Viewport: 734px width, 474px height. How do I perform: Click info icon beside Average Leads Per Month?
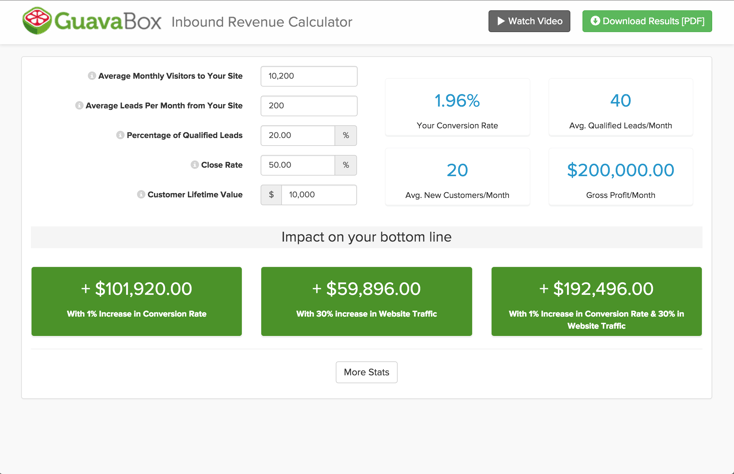[79, 106]
